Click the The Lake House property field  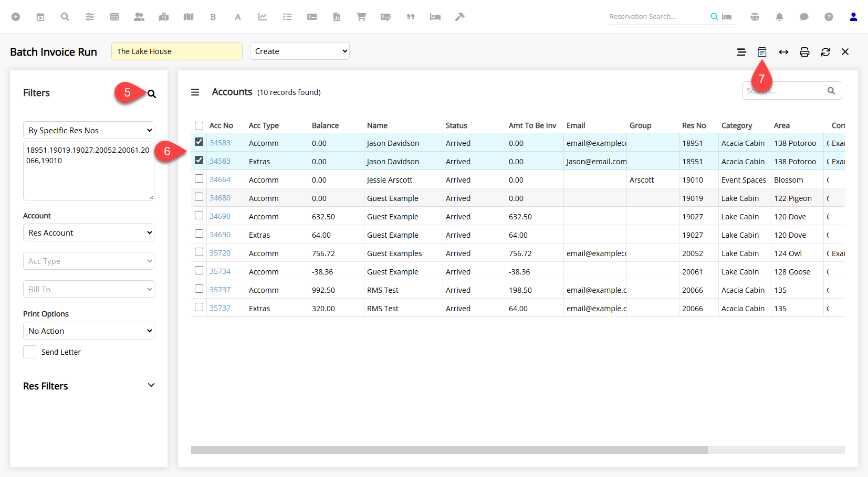(x=177, y=51)
